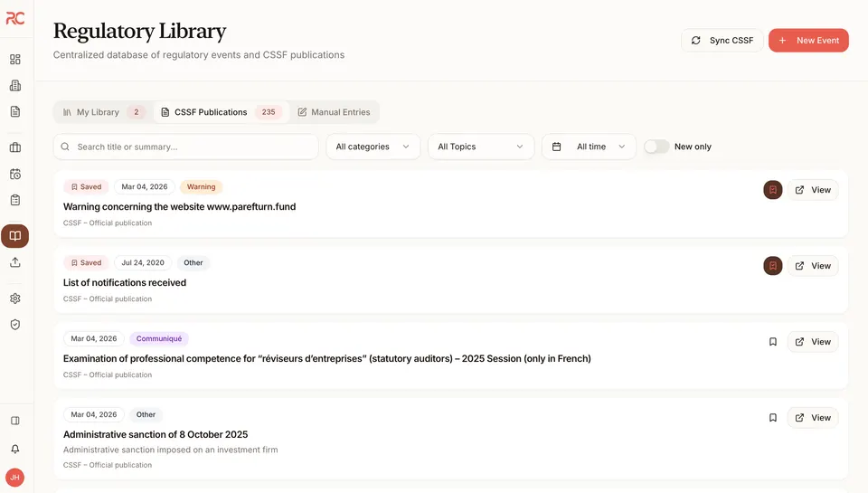Image resolution: width=868 pixels, height=493 pixels.
Task: Click the RC logo in sidebar
Action: (15, 18)
